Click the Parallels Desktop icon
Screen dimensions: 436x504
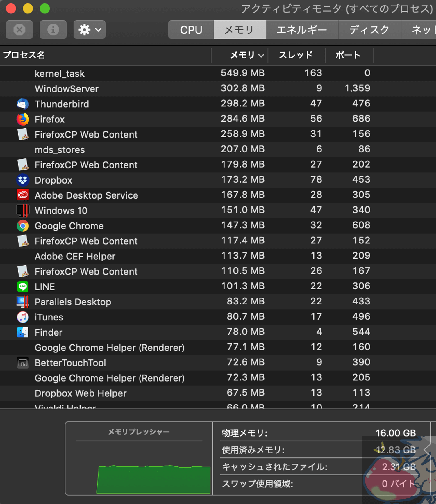pos(23,302)
